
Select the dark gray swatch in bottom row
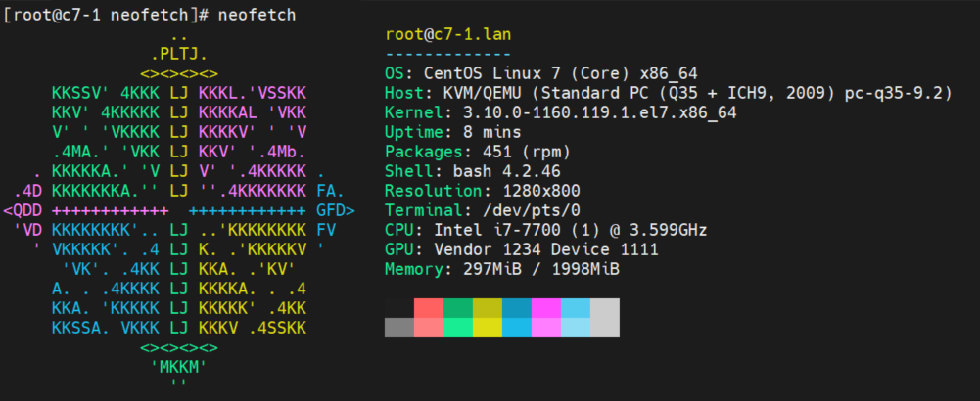coord(399,327)
